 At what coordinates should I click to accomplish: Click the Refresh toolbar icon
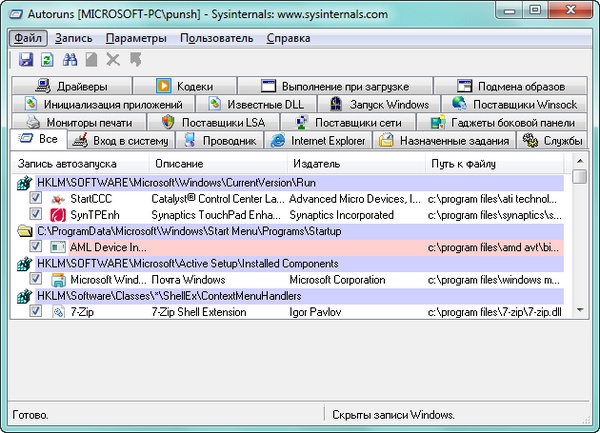pyautogui.click(x=48, y=60)
